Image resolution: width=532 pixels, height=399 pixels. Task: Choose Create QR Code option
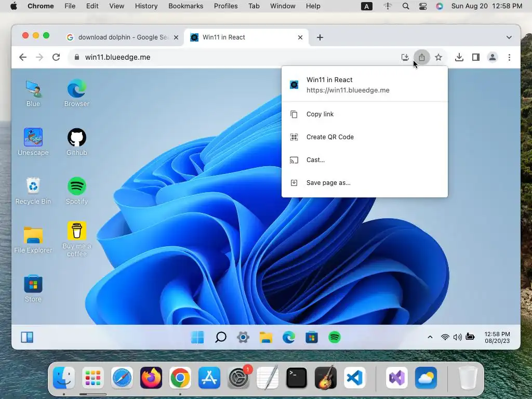364,137
